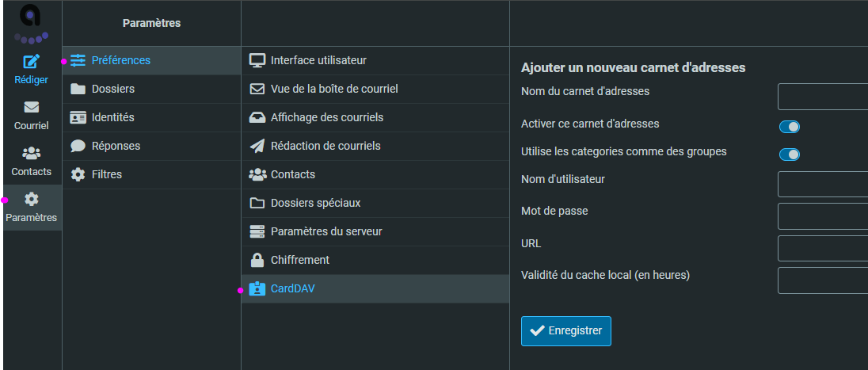Click the Chiffrement padlock icon
The height and width of the screenshot is (370, 868).
click(x=257, y=260)
